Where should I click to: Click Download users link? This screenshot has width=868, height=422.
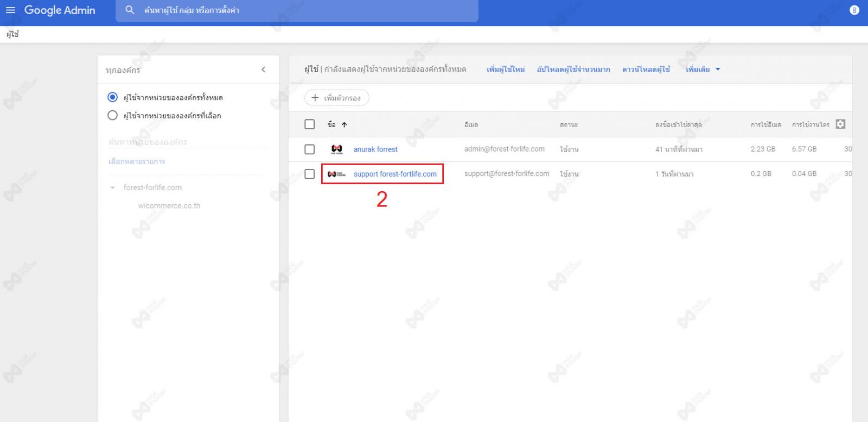[646, 70]
